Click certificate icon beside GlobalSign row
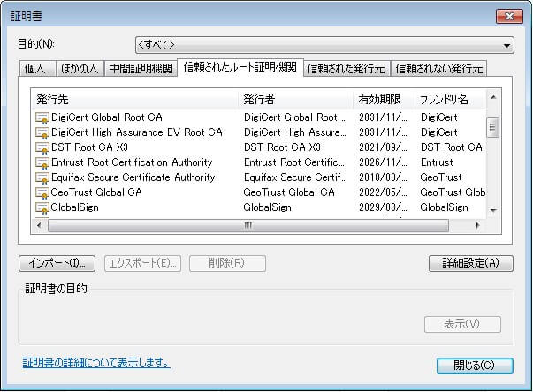The width and height of the screenshot is (533, 392). (42, 207)
